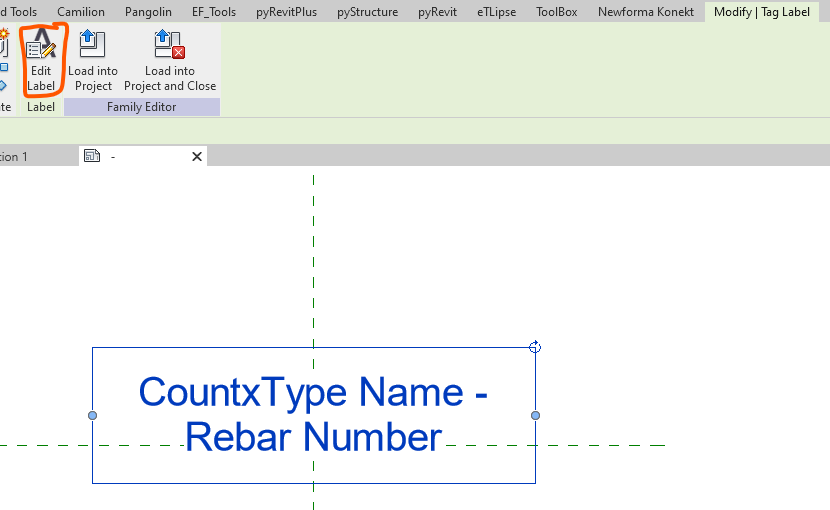Select the pyStructure tab
The image size is (830, 510).
(367, 12)
